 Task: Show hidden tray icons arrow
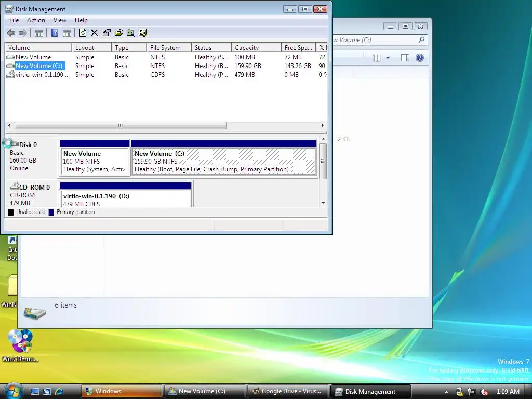[446, 392]
